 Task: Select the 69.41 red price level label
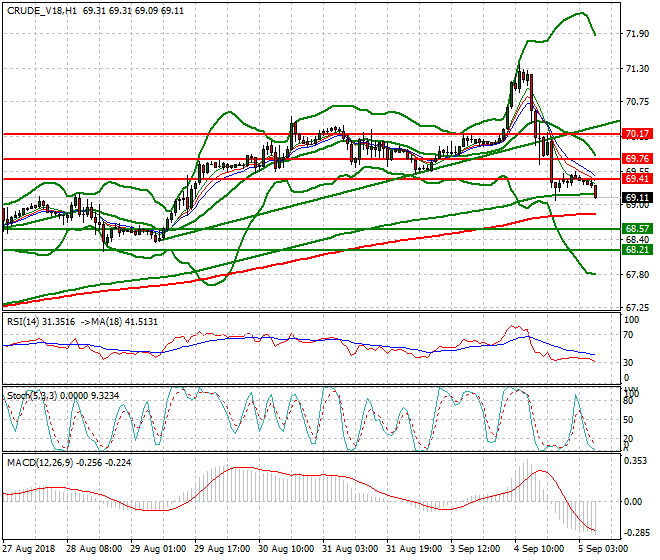pos(637,179)
